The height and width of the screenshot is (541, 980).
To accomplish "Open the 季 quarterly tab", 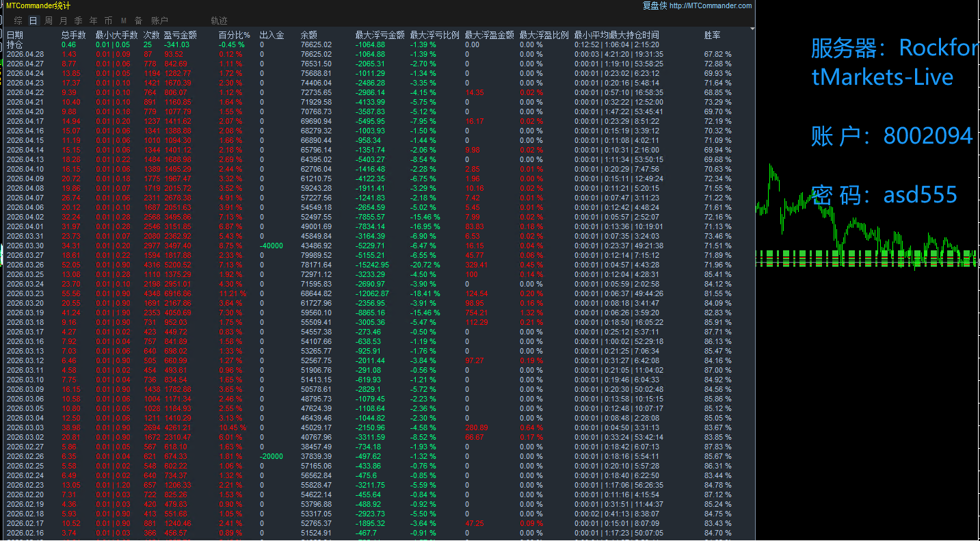I will click(x=79, y=21).
